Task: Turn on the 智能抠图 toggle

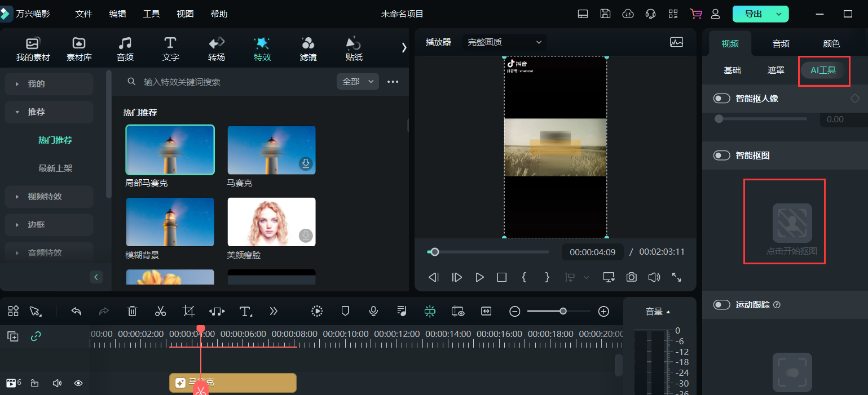Action: coord(721,156)
